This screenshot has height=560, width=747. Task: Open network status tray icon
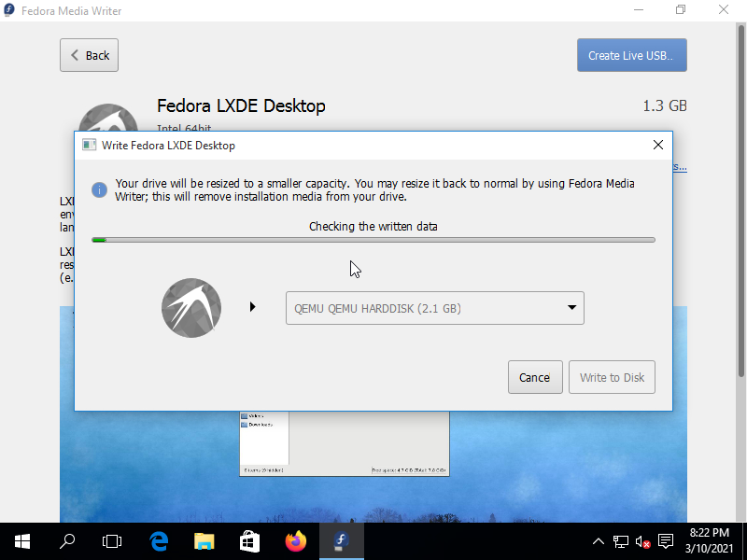(621, 541)
